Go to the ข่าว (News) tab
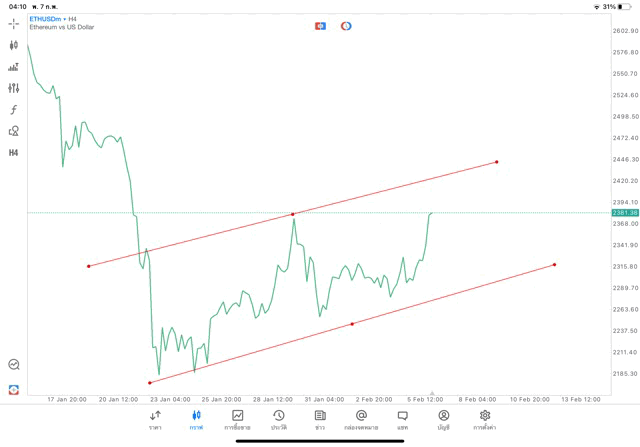 [320, 419]
